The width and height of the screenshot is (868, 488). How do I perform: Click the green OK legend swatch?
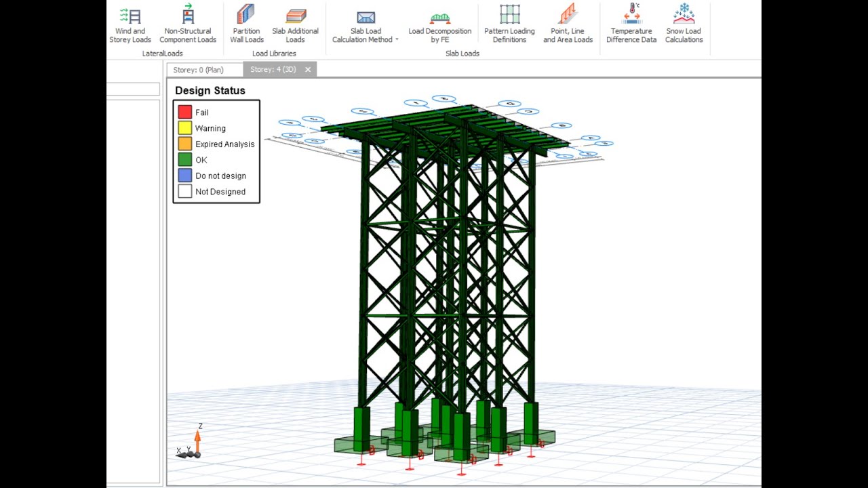tap(184, 160)
